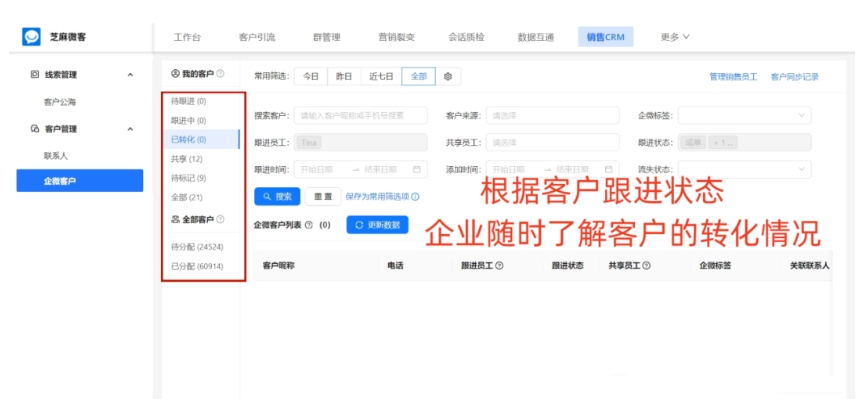Screen dimensions: 864x401
Task: Open the 跟进状态 field showing 成单
Action: 744,143
